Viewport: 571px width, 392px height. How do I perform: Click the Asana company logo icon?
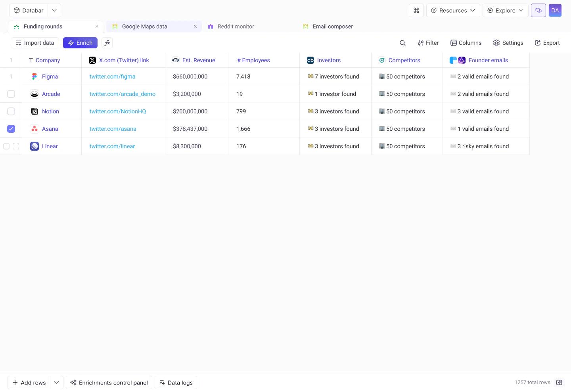pyautogui.click(x=34, y=129)
